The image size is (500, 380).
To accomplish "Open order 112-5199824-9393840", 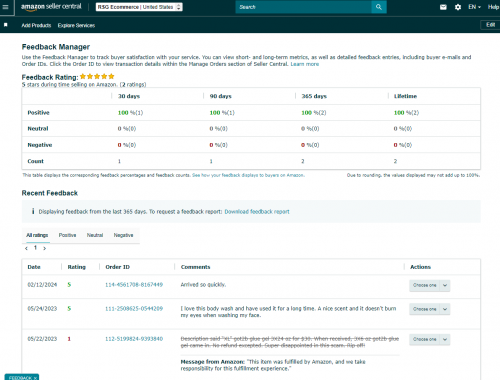I will click(134, 339).
